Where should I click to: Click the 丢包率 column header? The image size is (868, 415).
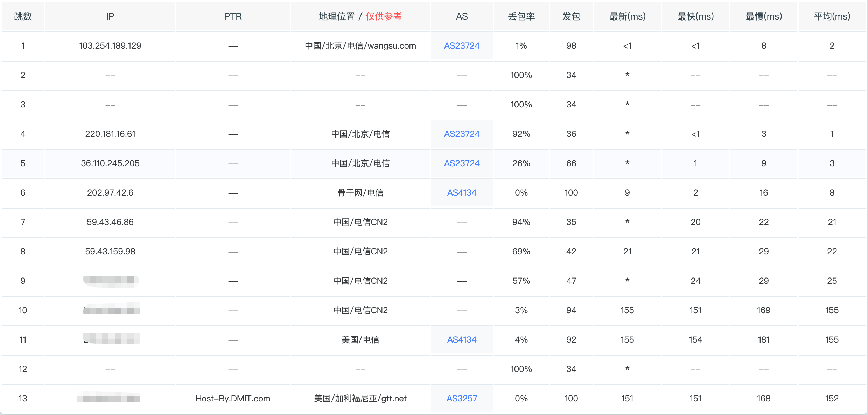521,16
